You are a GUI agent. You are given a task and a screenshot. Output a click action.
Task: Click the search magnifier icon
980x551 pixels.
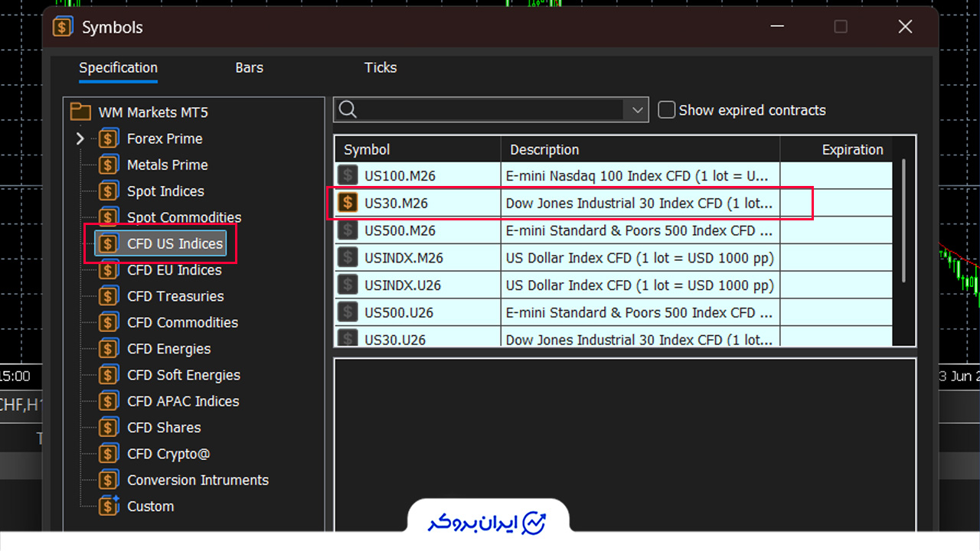[348, 109]
